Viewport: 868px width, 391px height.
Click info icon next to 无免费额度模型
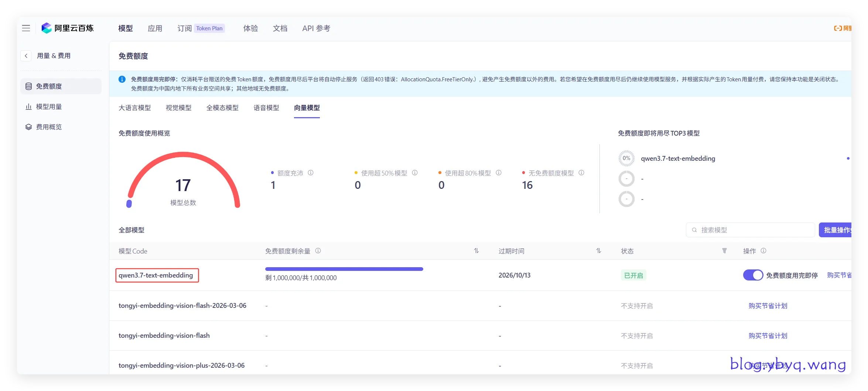(581, 173)
